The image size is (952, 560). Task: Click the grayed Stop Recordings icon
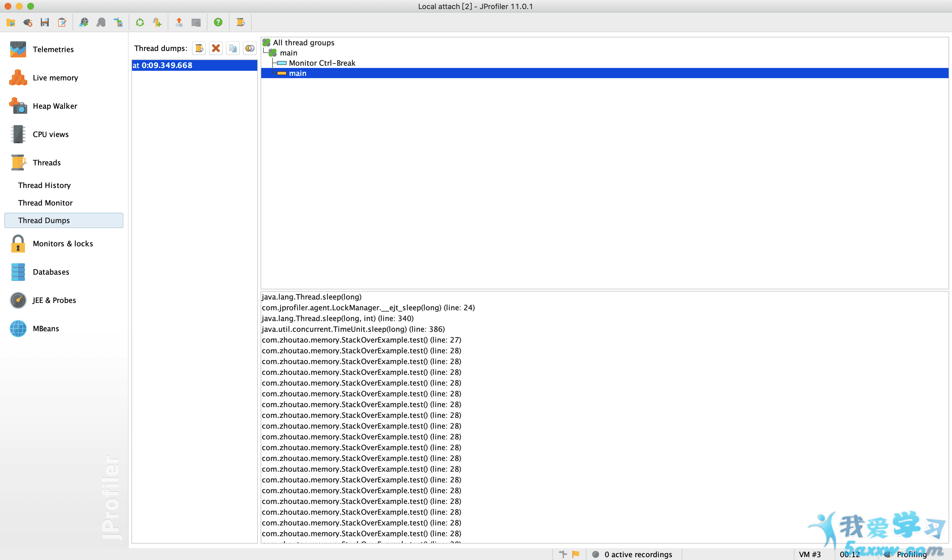click(x=101, y=22)
